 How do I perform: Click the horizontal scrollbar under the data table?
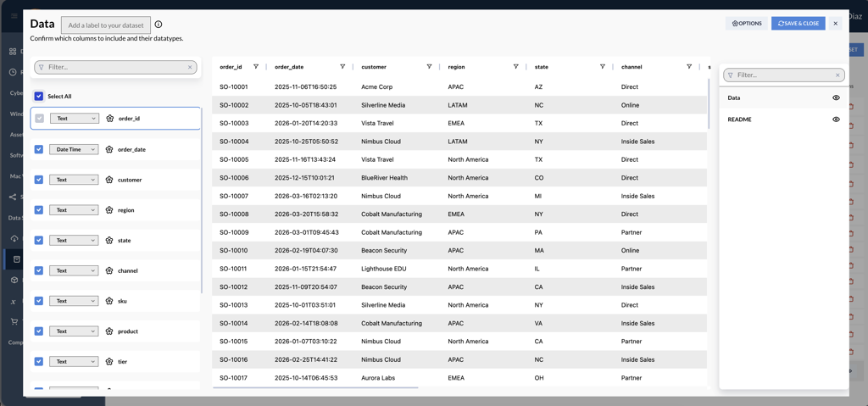(x=315, y=388)
